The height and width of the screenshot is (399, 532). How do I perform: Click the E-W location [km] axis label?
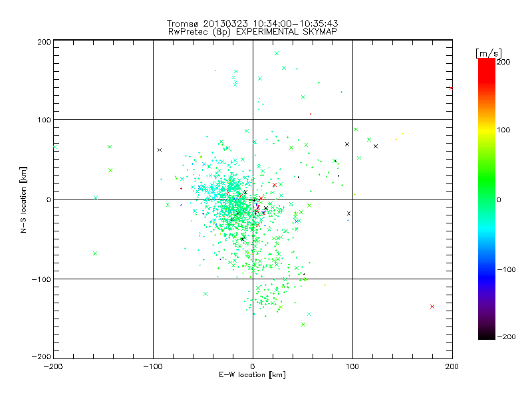[252, 374]
